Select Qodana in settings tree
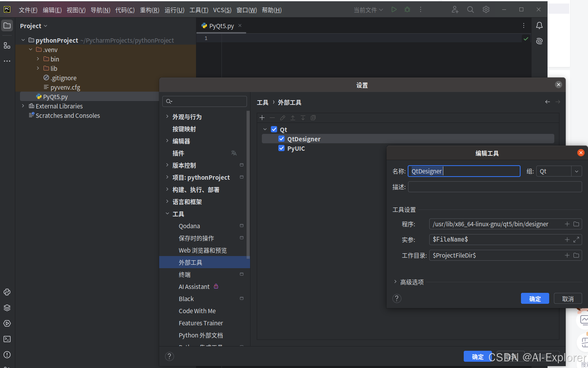 tap(189, 226)
